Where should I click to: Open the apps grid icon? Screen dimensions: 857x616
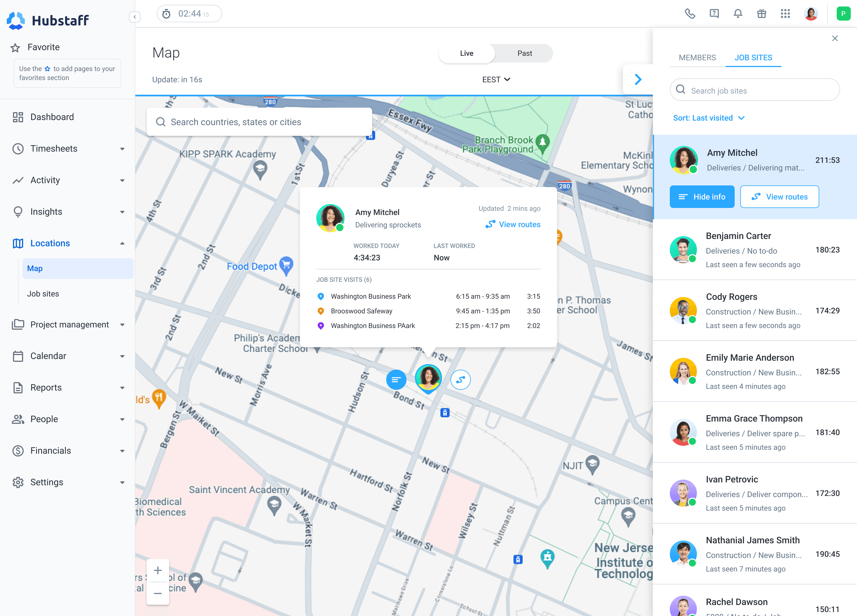click(x=786, y=14)
